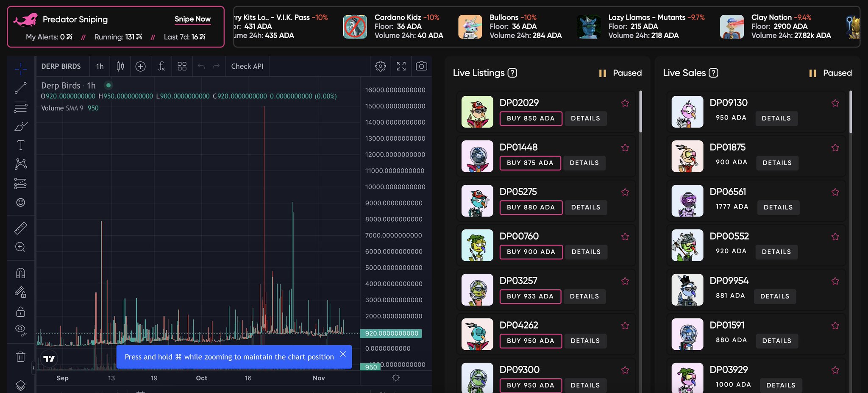The height and width of the screenshot is (393, 868).
Task: Open the emoji icons tool
Action: coord(20,202)
